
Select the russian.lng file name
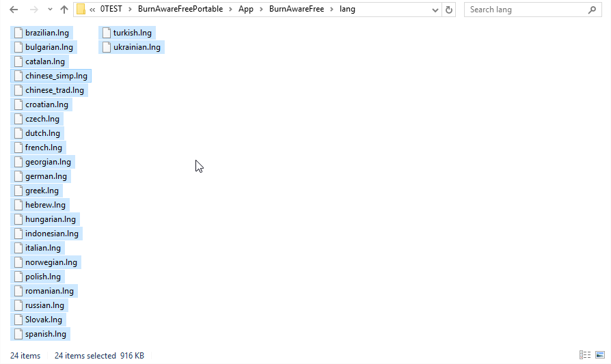(x=45, y=305)
